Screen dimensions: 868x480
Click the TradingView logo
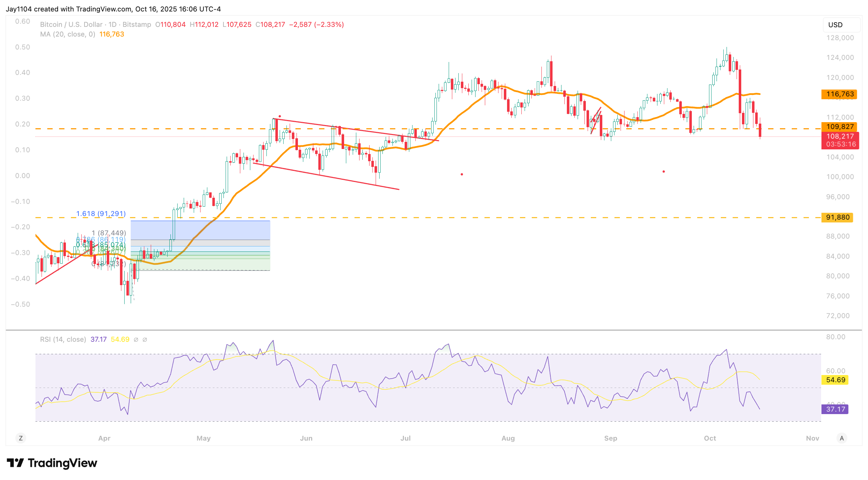[x=52, y=463]
